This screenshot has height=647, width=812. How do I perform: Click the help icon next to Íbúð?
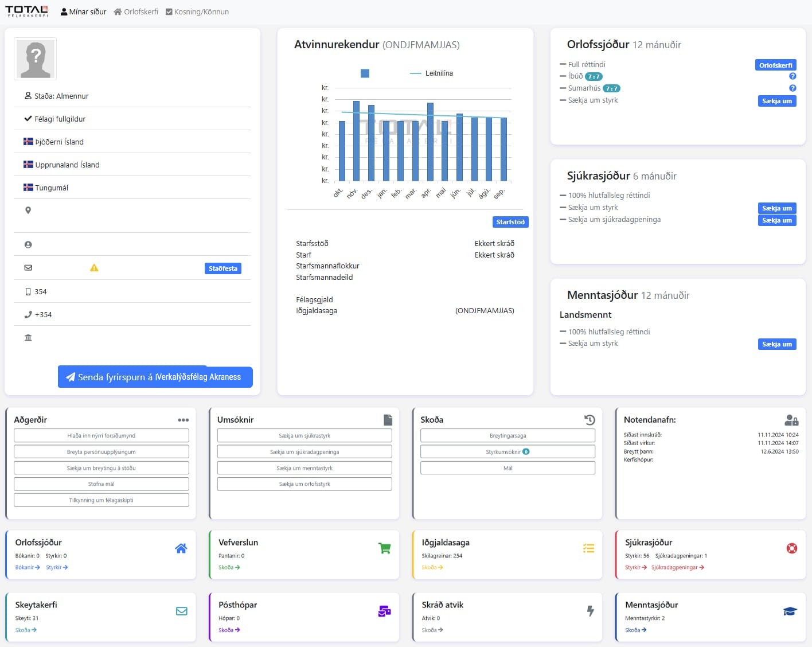click(793, 76)
